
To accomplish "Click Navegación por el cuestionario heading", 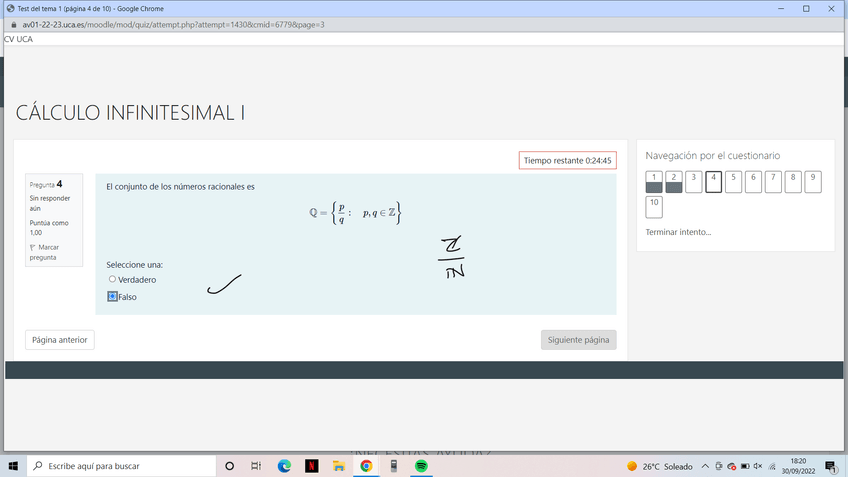I will click(x=713, y=156).
